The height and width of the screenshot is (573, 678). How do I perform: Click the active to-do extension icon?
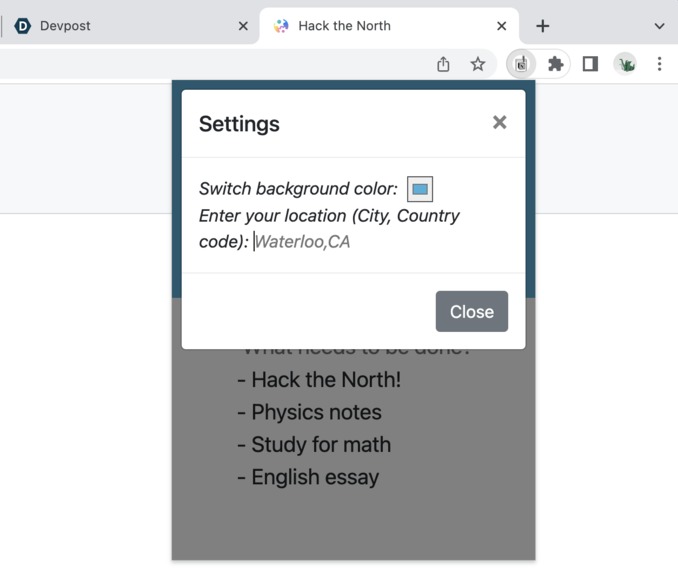pyautogui.click(x=521, y=64)
